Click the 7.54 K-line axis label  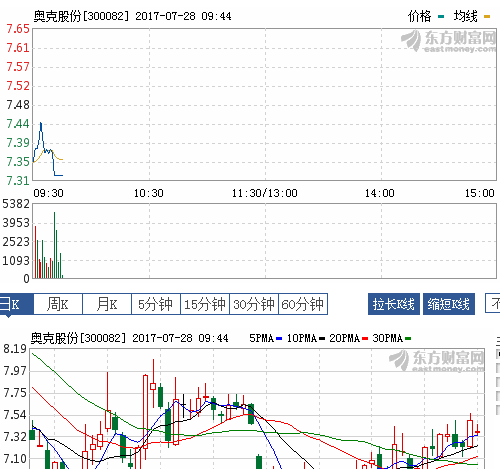click(x=15, y=415)
